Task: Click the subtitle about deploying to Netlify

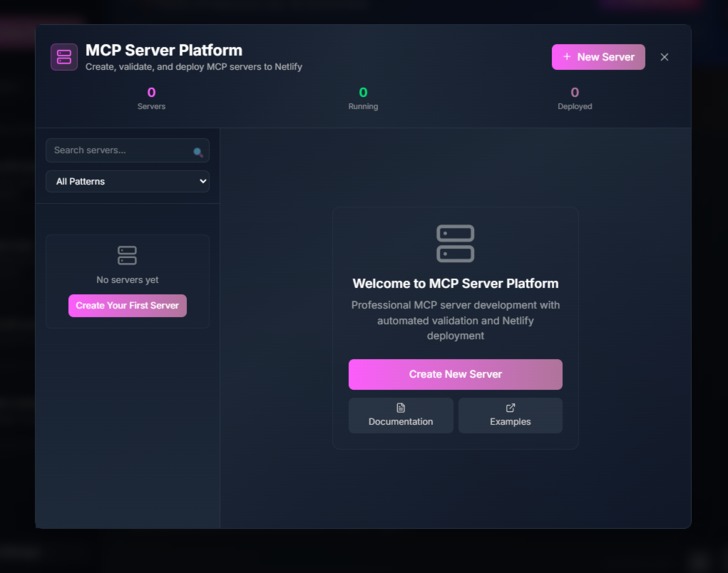Action: tap(194, 67)
